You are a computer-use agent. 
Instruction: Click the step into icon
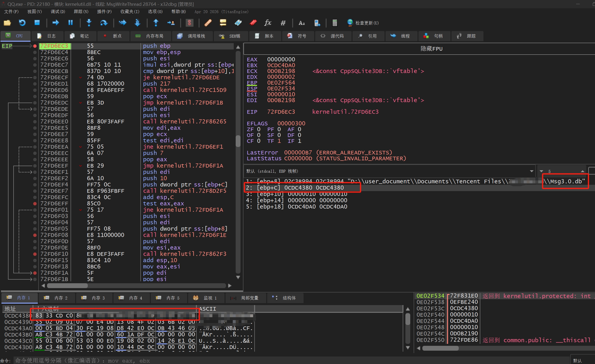tap(89, 23)
